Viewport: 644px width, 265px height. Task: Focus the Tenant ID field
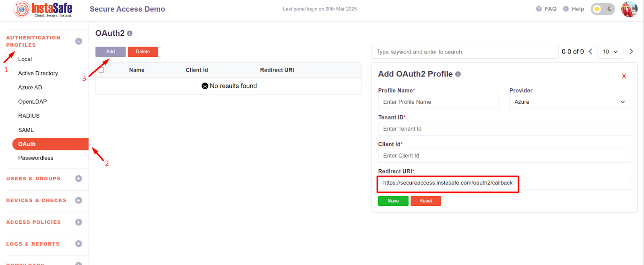click(504, 129)
